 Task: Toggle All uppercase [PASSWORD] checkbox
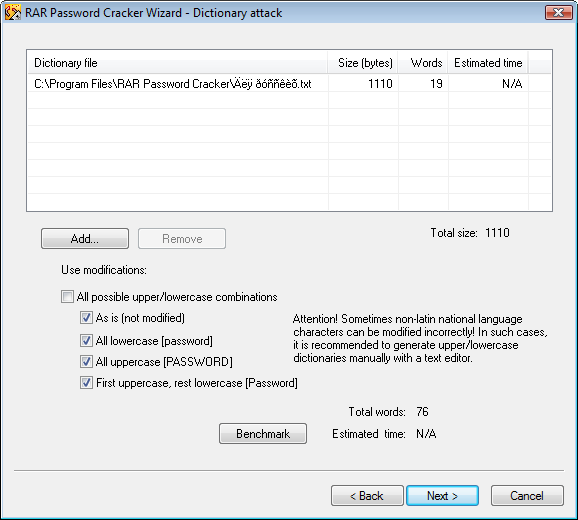(86, 362)
